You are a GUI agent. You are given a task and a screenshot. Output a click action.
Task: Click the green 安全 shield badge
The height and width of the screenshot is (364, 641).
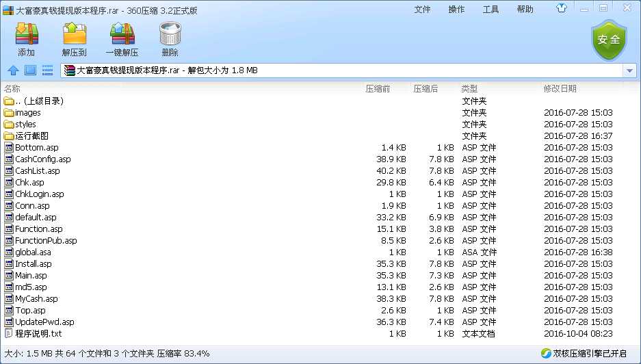pyautogui.click(x=609, y=40)
